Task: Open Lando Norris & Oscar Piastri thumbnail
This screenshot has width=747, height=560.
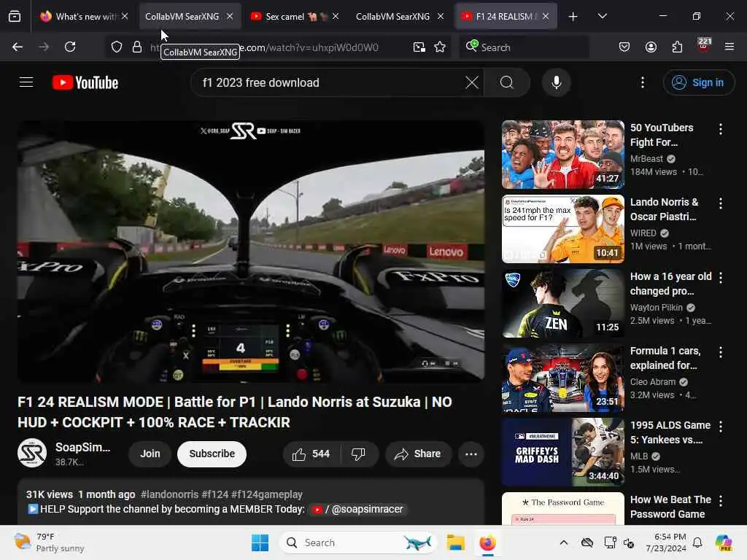Action: point(562,228)
